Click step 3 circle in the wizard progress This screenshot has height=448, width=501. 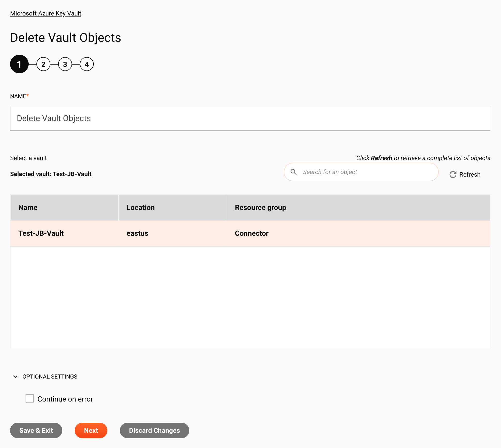tap(65, 64)
